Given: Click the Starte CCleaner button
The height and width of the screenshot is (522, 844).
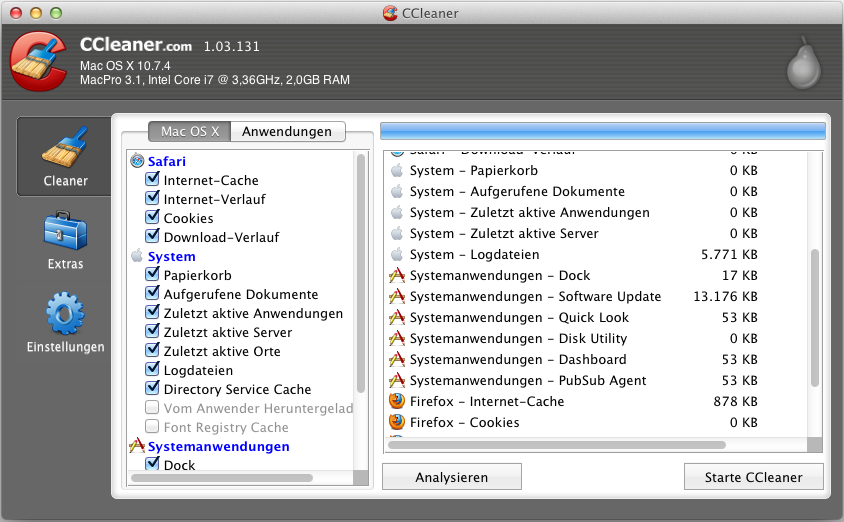Looking at the screenshot, I should [x=754, y=477].
